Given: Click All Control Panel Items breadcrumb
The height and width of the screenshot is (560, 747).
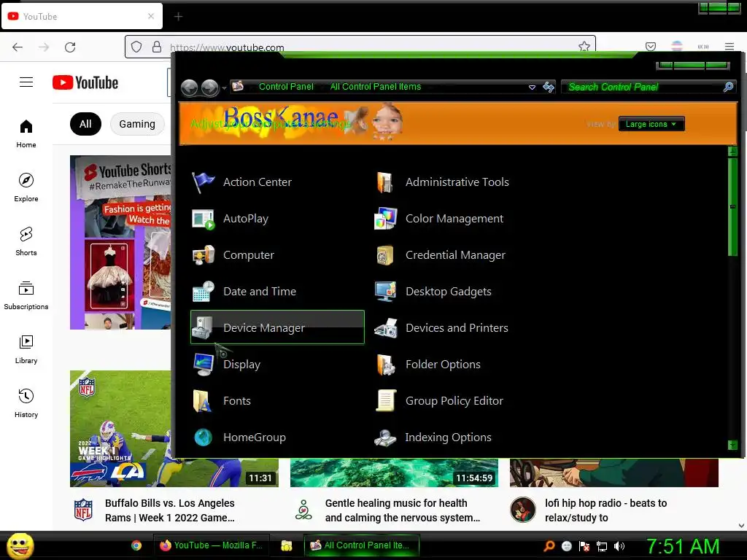Looking at the screenshot, I should pos(376,87).
